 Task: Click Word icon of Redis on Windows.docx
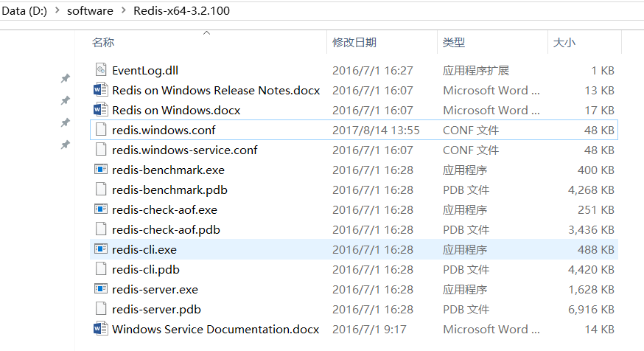coord(101,110)
